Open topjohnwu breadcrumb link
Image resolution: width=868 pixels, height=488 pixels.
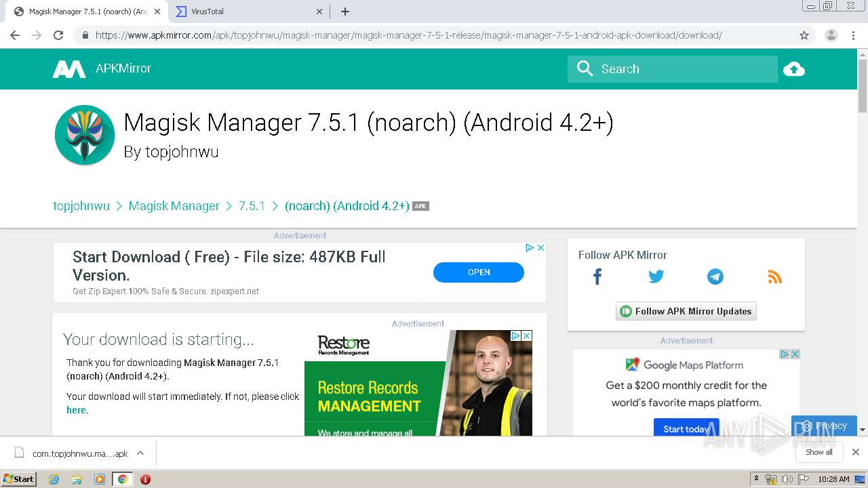(x=81, y=205)
